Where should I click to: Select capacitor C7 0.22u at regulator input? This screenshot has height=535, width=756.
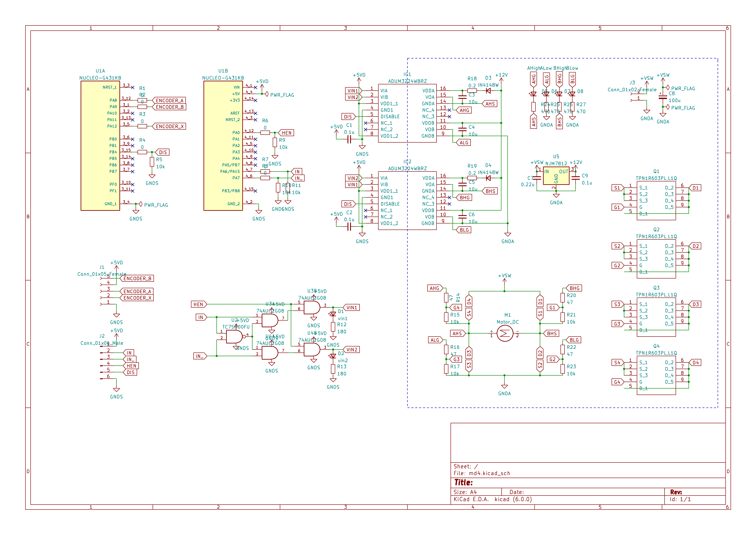537,178
